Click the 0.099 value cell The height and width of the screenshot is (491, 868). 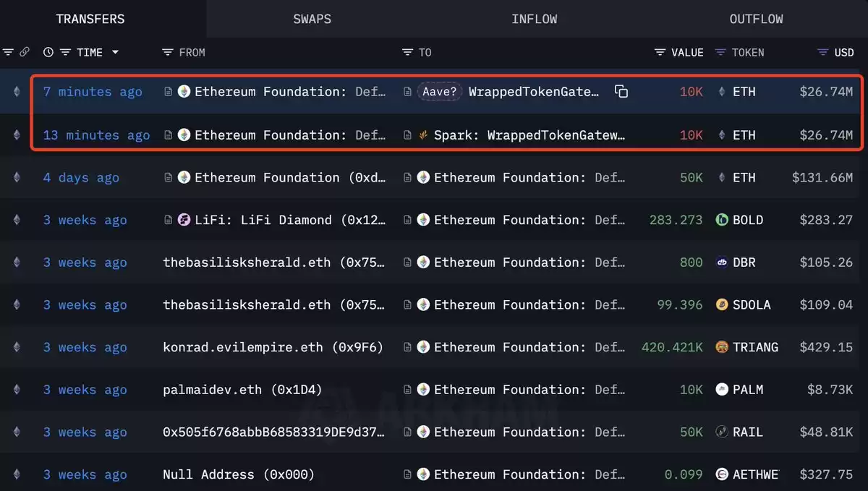684,475
